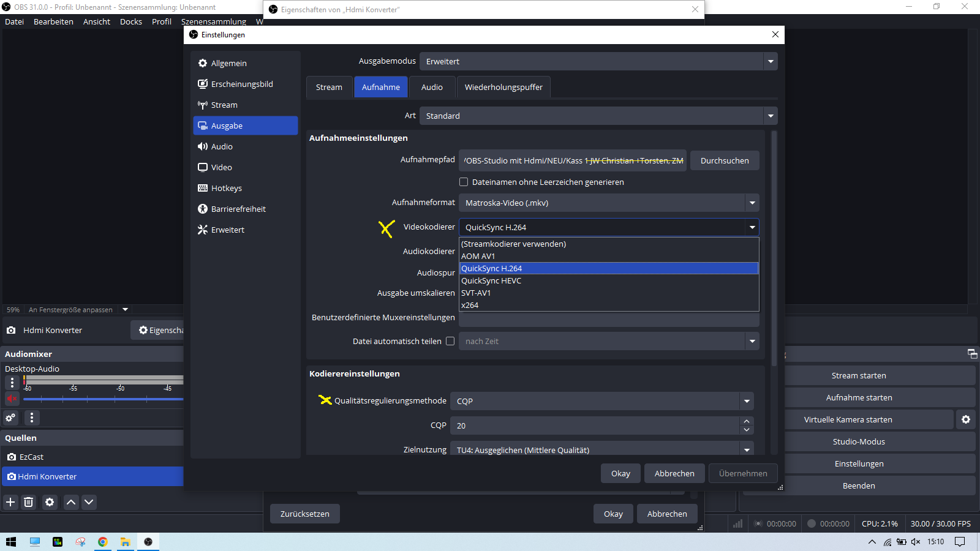Open the Aufnahmeformat dropdown
Viewport: 980px width, 551px height.
609,203
